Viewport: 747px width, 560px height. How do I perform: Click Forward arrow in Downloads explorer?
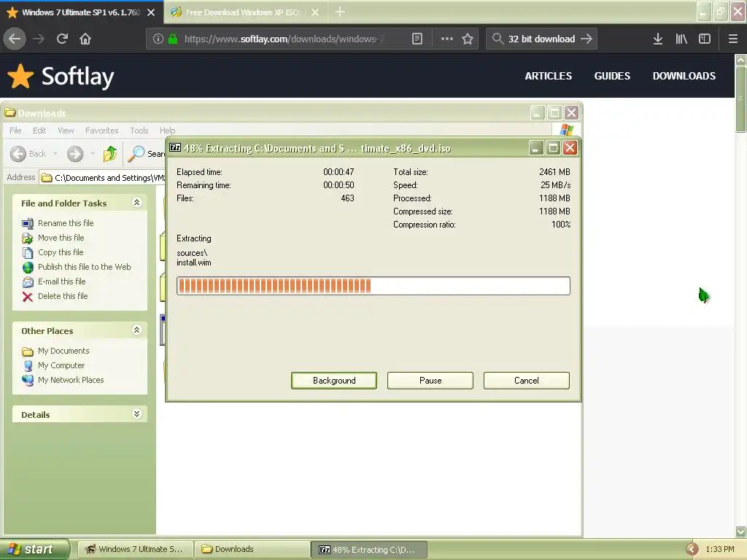(75, 154)
